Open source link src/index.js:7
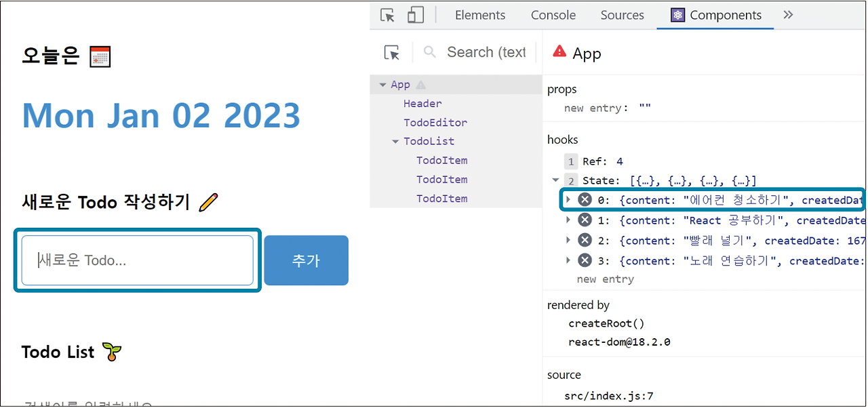Viewport: 868px width, 408px height. (x=608, y=395)
